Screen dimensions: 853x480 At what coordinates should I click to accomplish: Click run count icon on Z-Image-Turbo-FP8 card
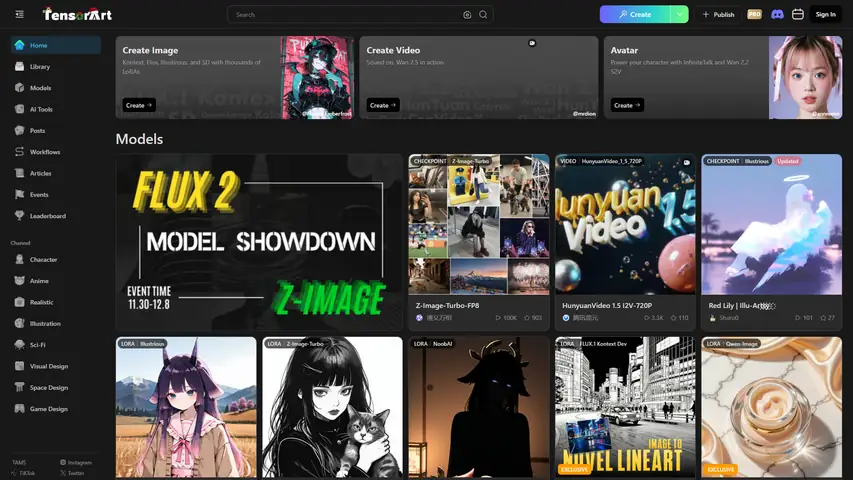[x=498, y=318]
